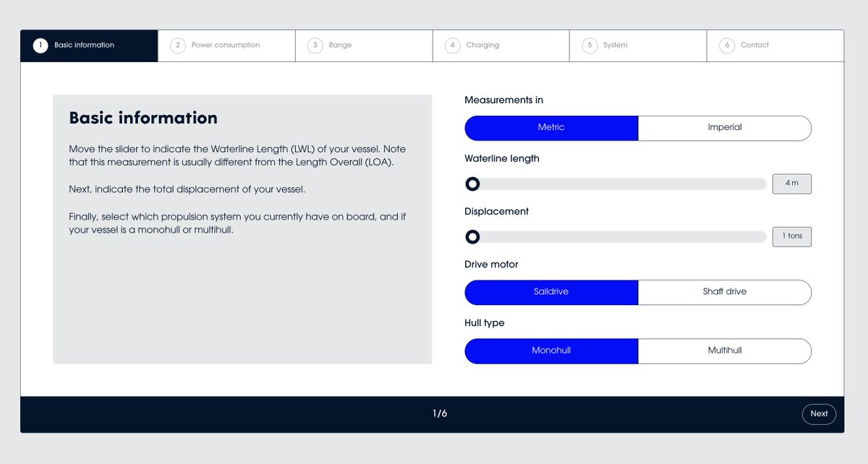Click the Basic information panel heading
The height and width of the screenshot is (464, 868).
[x=143, y=118]
